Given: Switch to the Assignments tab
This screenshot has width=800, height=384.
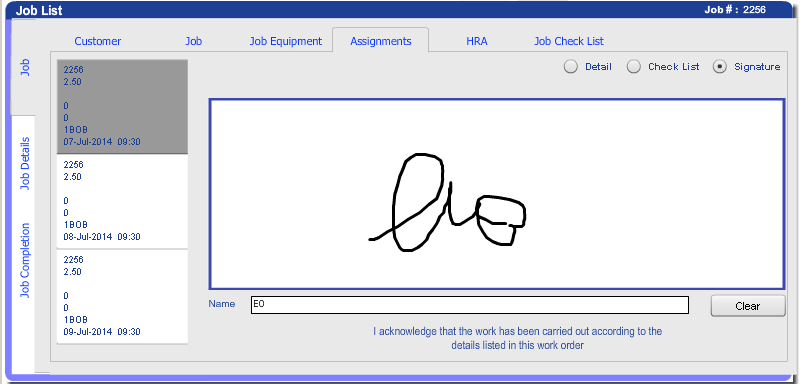Looking at the screenshot, I should [381, 40].
